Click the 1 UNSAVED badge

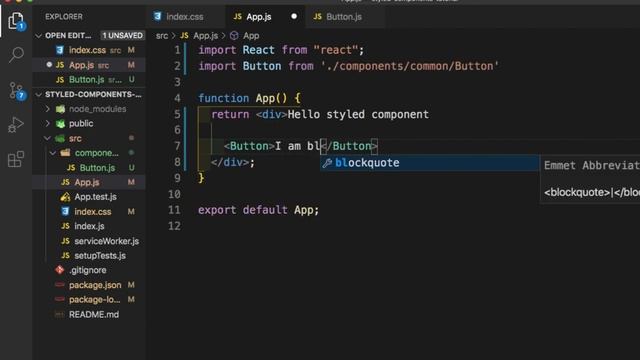click(122, 36)
